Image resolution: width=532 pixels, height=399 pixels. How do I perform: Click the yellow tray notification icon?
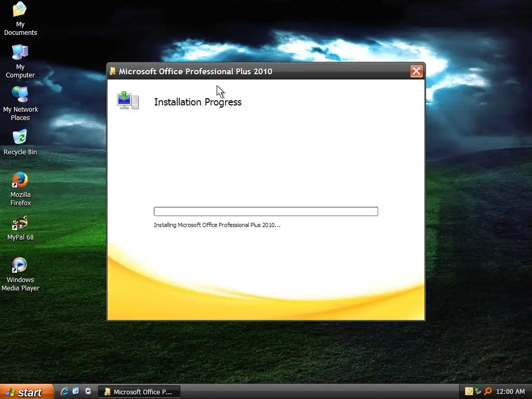[469, 391]
